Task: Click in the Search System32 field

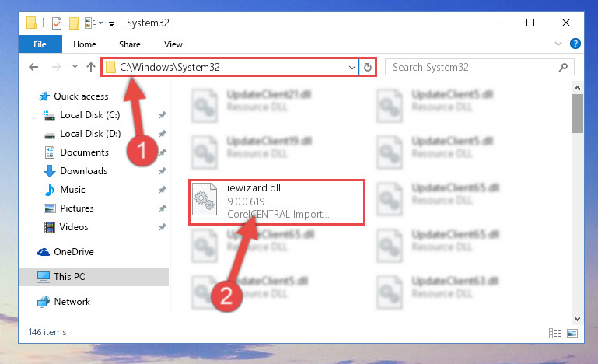Action: [473, 67]
